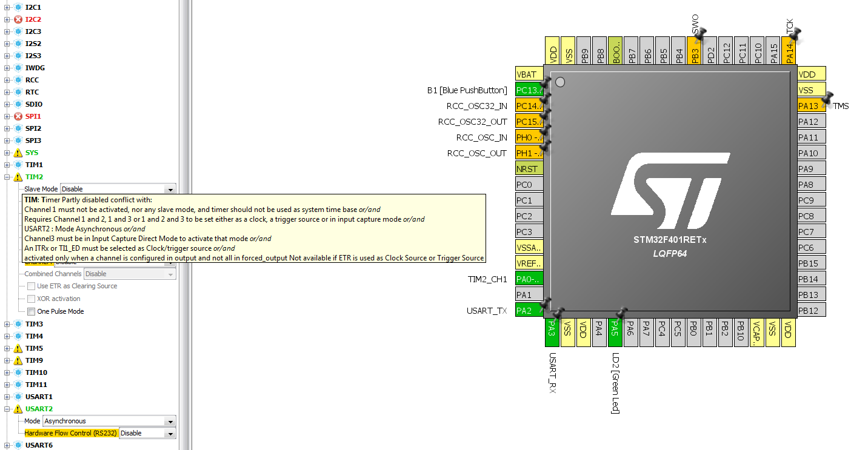Click the red error icon next to SPI1
Image resolution: width=868 pixels, height=450 pixels.
(18, 116)
